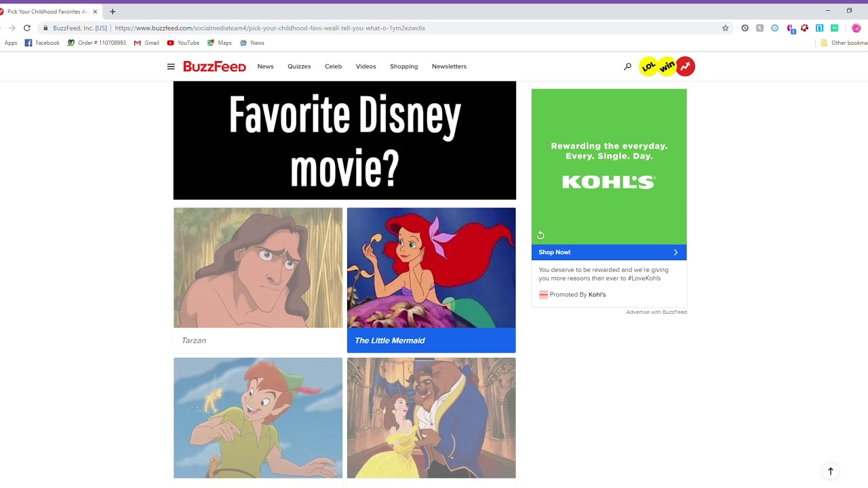Open the Gmail bookmark
Image resolution: width=868 pixels, height=488 pixels.
point(146,43)
